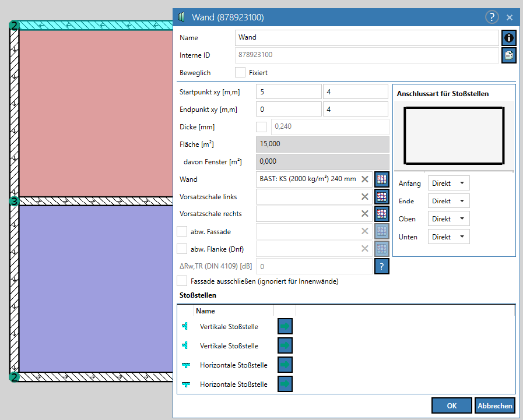523x420 pixels.
Task: Click the Name column header in Stoßstellen
Action: tap(233, 310)
